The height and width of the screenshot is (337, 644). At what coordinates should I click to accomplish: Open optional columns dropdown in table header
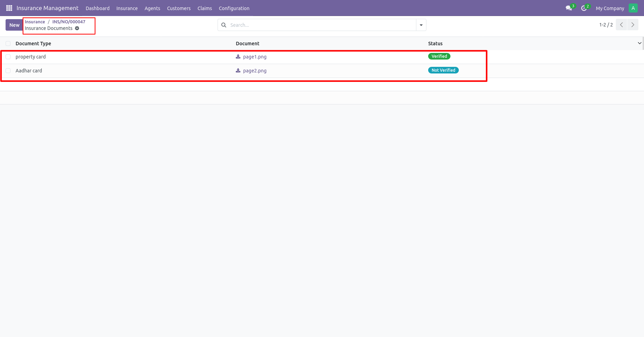pyautogui.click(x=639, y=43)
